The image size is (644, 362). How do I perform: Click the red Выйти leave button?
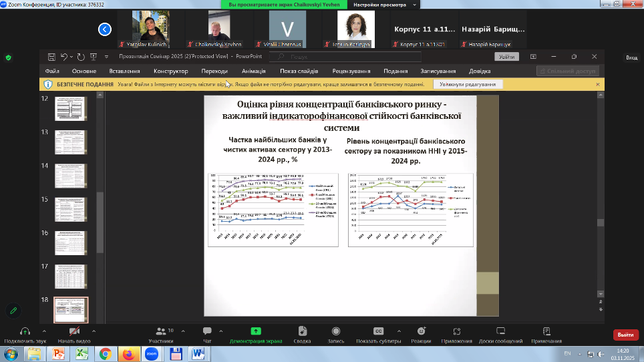click(625, 335)
